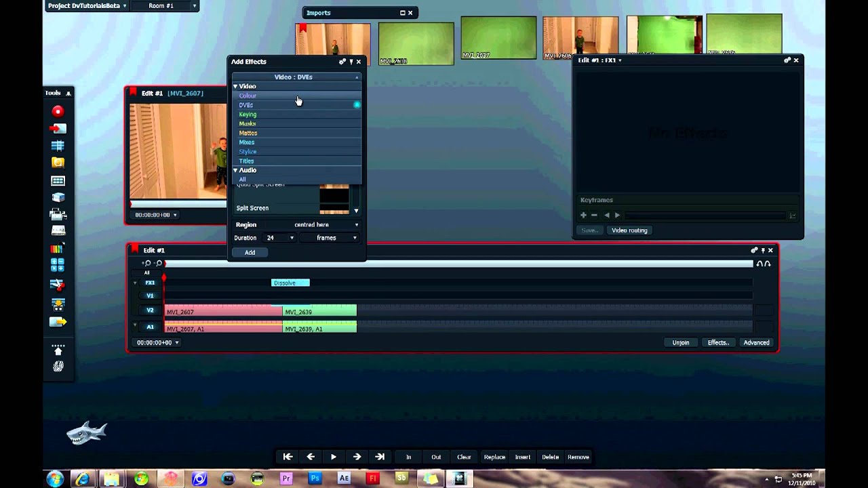
Task: Collapse the Video category in effects list
Action: 235,86
